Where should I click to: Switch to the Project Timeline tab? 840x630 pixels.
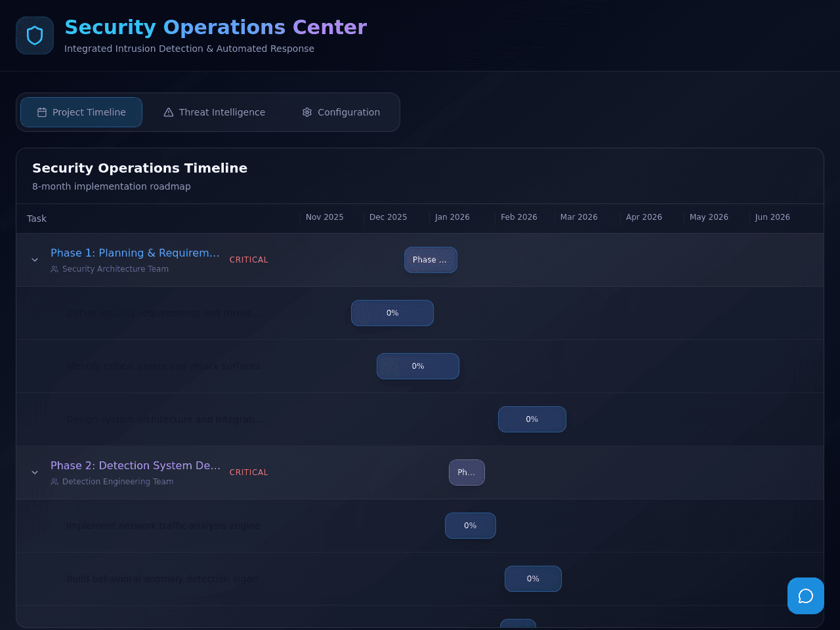click(81, 112)
